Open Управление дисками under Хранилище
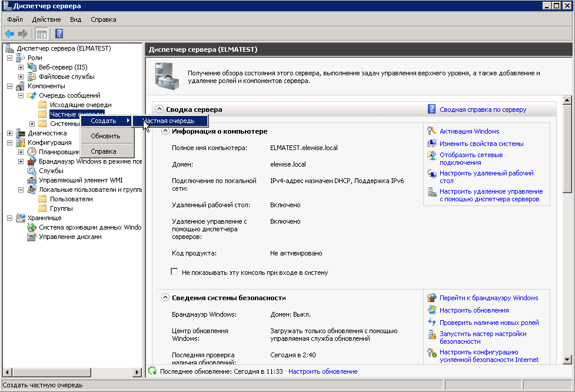The image size is (575, 392). pyautogui.click(x=70, y=237)
